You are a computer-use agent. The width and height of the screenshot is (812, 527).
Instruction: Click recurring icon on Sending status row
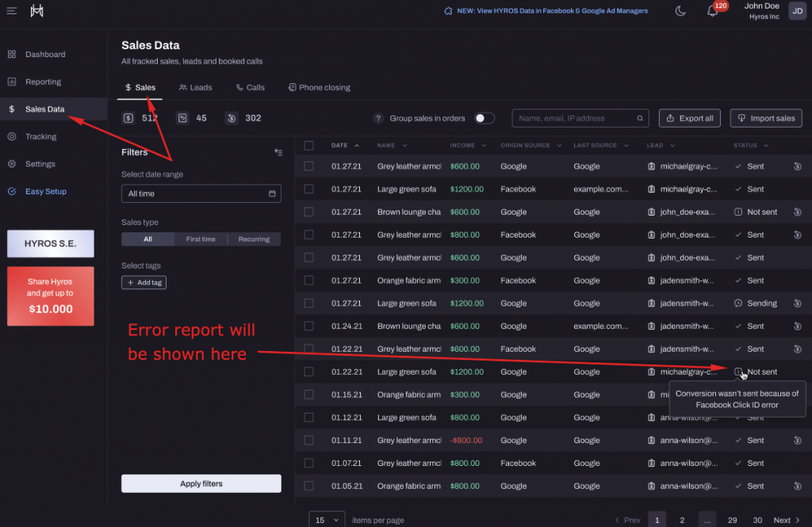pyautogui.click(x=798, y=304)
